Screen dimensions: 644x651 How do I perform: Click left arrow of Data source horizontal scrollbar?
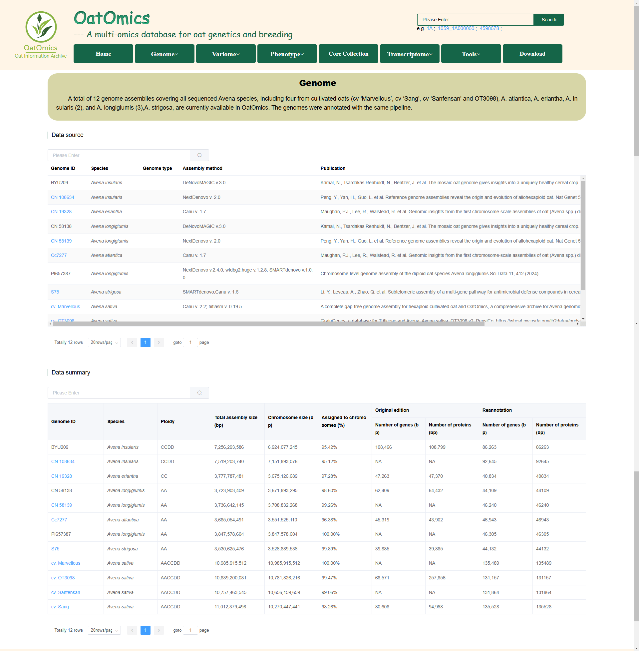click(50, 324)
